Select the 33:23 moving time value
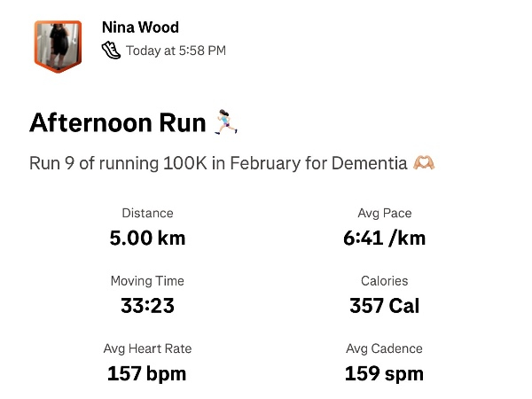The width and height of the screenshot is (532, 399). tap(147, 306)
